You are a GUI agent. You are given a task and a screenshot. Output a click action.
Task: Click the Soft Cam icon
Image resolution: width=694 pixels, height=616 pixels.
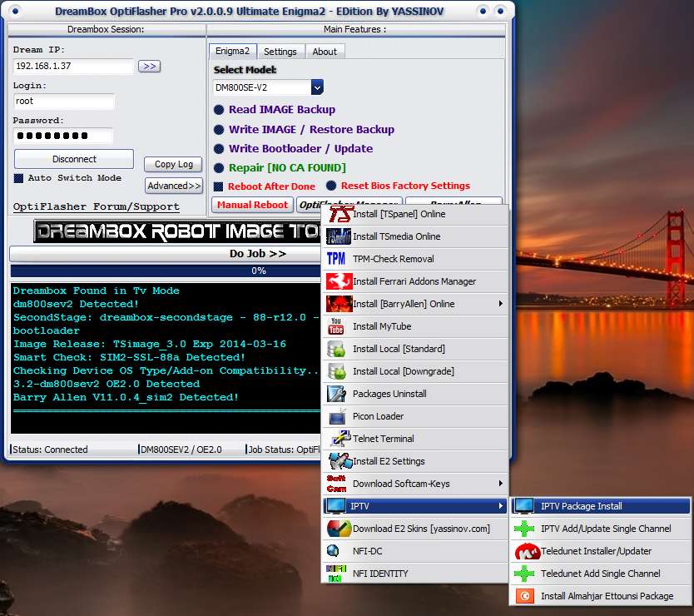click(336, 484)
